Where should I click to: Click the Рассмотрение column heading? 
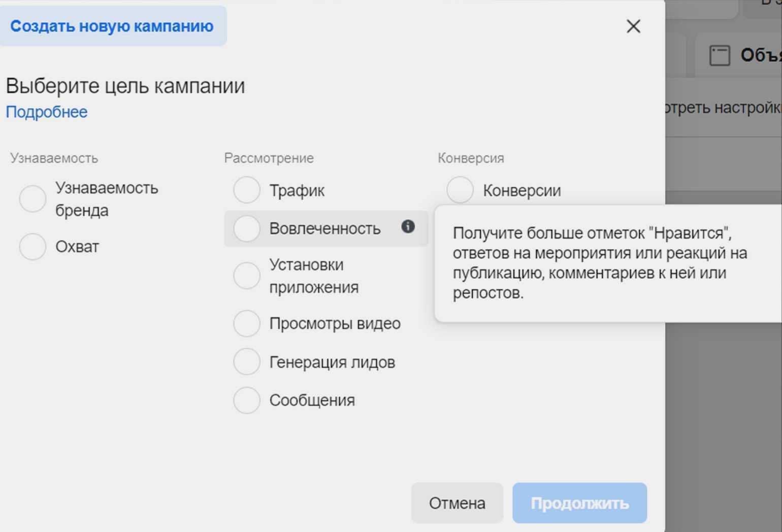click(x=269, y=158)
